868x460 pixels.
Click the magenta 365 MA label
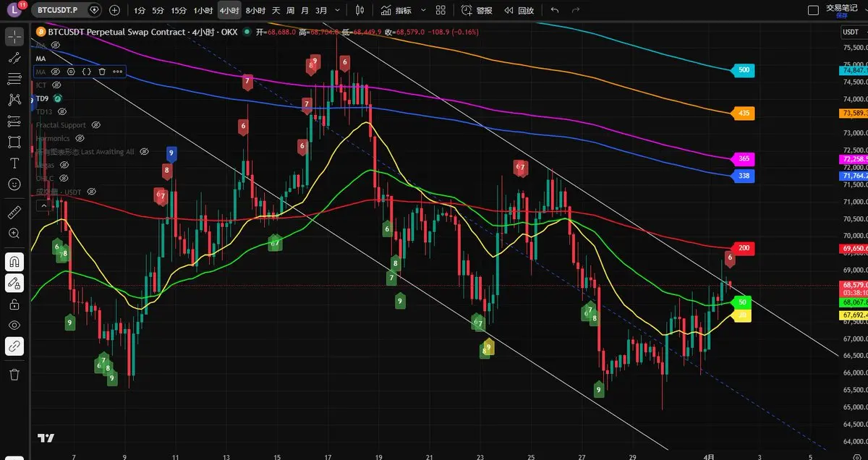pos(743,159)
